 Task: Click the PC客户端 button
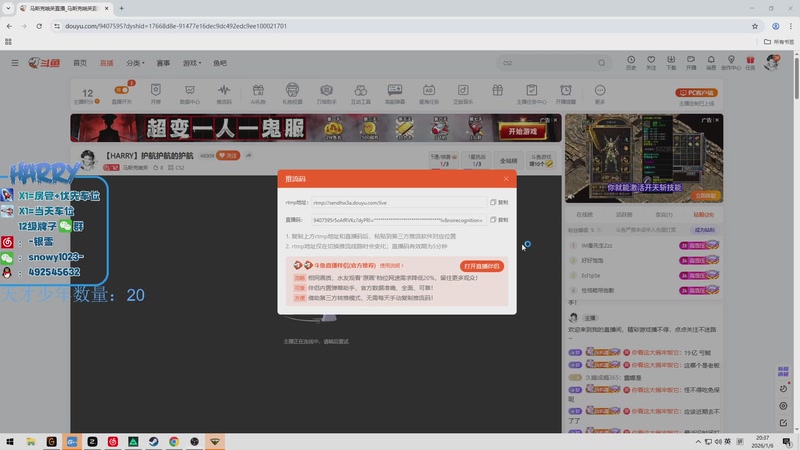click(x=696, y=92)
